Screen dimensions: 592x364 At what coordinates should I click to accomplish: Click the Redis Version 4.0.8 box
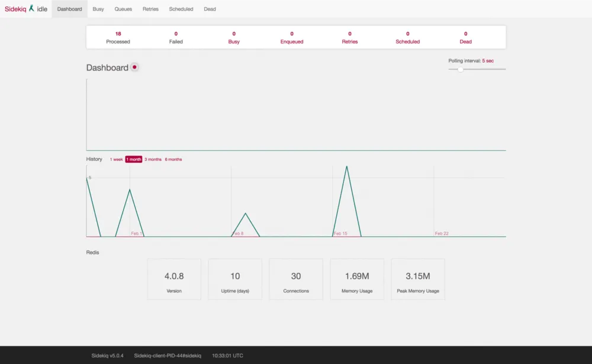tap(174, 279)
